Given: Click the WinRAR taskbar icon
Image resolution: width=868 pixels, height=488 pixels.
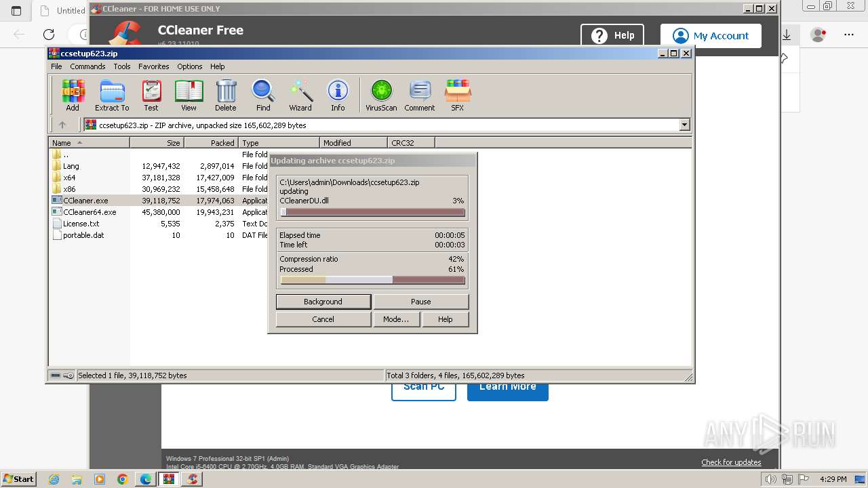Looking at the screenshot, I should pyautogui.click(x=169, y=479).
